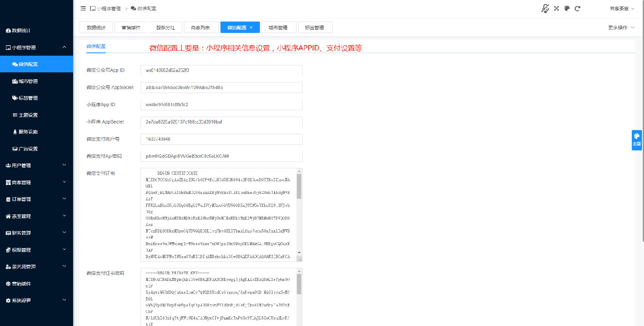This screenshot has height=326, width=644.
Task: Click the page's main vertical scrollbar
Action: (x=642, y=121)
